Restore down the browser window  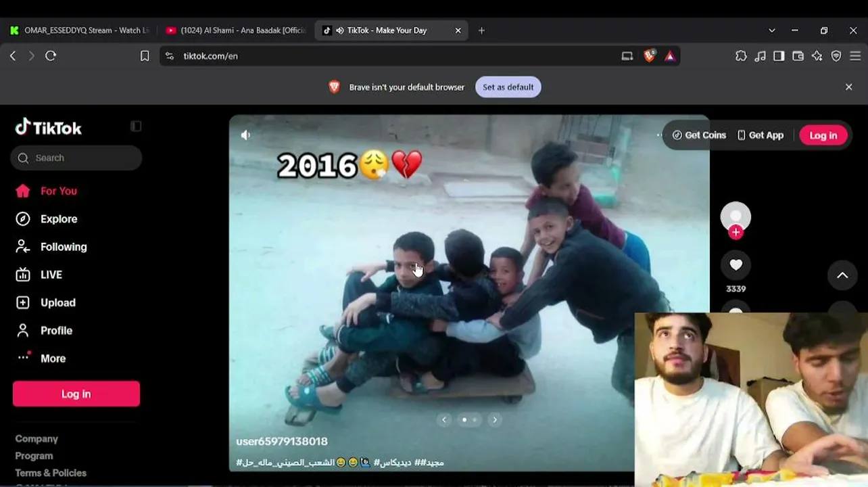pyautogui.click(x=824, y=30)
